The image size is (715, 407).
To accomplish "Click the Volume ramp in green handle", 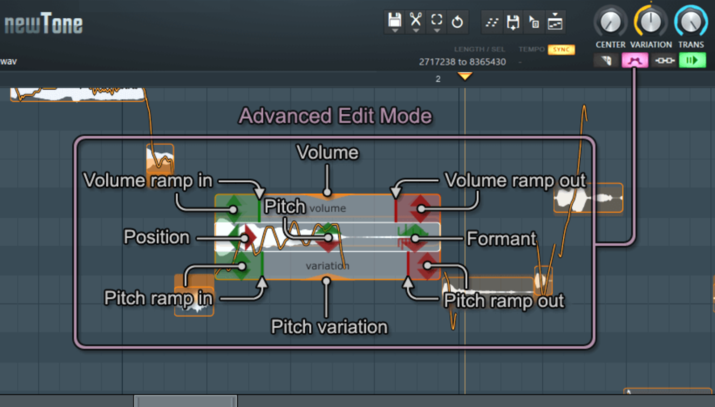I will click(233, 208).
